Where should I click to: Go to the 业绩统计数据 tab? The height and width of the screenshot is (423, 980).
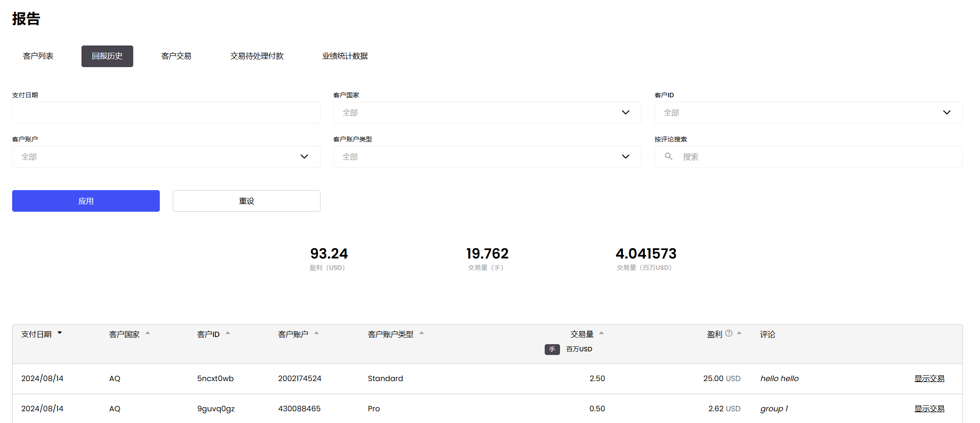[345, 56]
